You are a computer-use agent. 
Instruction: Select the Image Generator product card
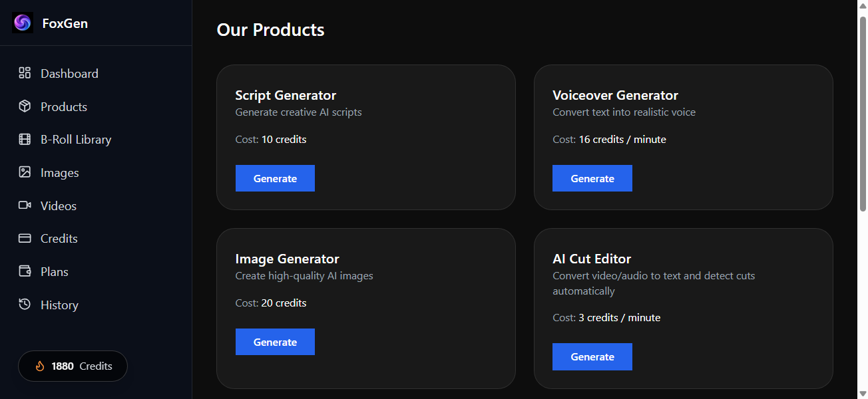point(365,308)
